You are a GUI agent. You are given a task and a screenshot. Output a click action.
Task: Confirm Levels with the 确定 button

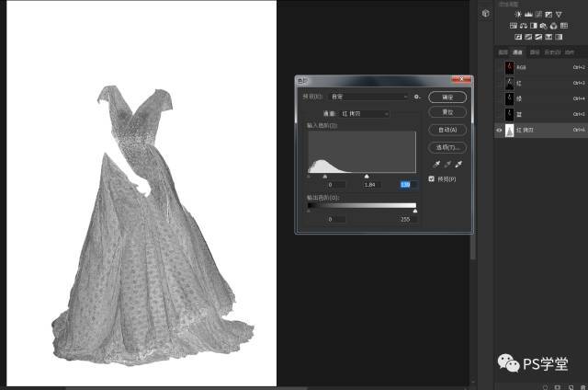click(x=447, y=97)
